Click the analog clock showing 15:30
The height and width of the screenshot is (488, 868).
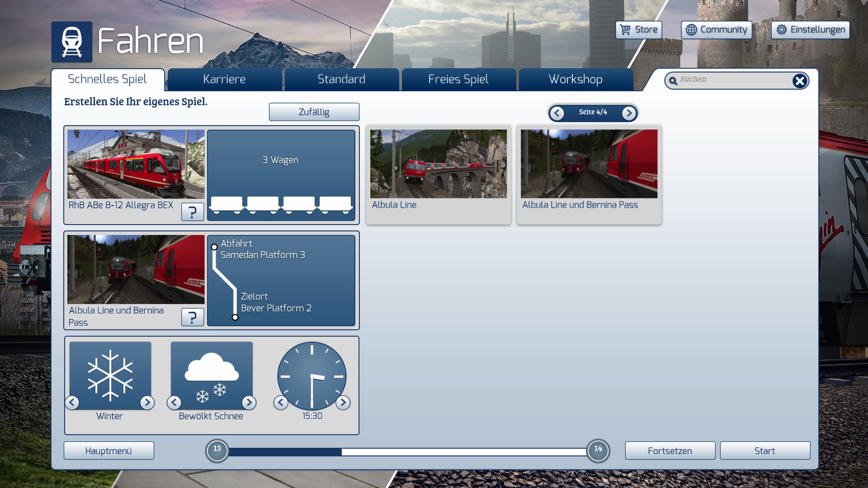click(x=311, y=376)
